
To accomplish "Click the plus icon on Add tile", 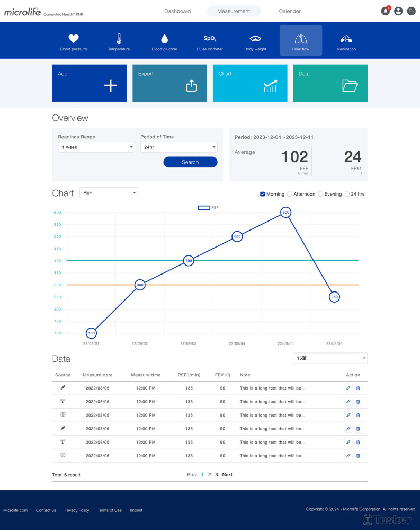I will pyautogui.click(x=111, y=85).
